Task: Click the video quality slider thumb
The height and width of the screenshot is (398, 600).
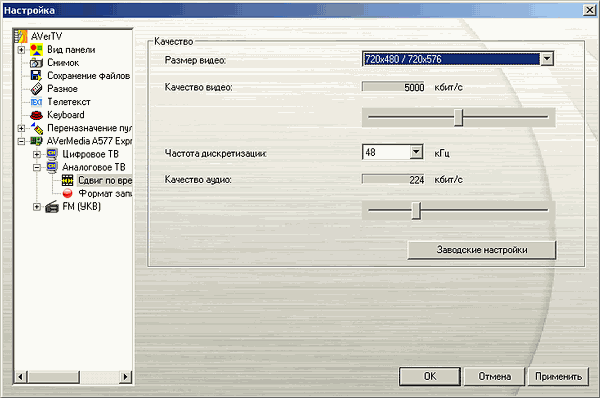Action: tap(458, 117)
